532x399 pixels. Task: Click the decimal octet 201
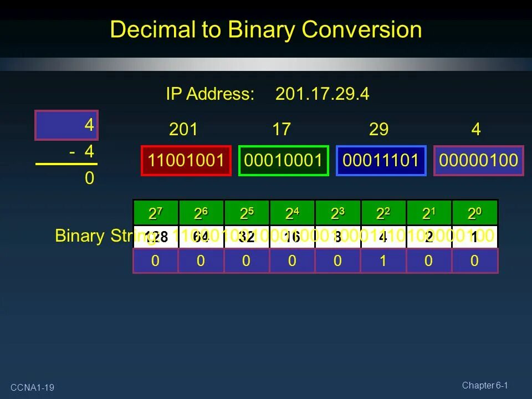tap(183, 129)
